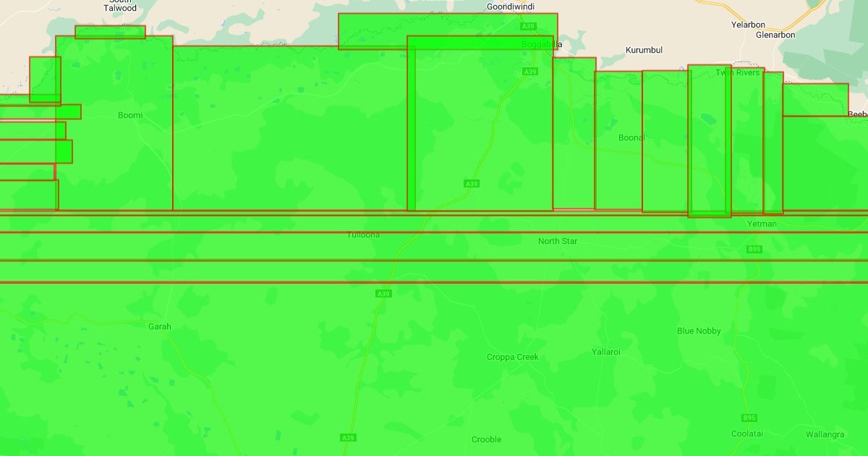Click the Boomi town label
The height and width of the screenshot is (456, 868).
[130, 115]
